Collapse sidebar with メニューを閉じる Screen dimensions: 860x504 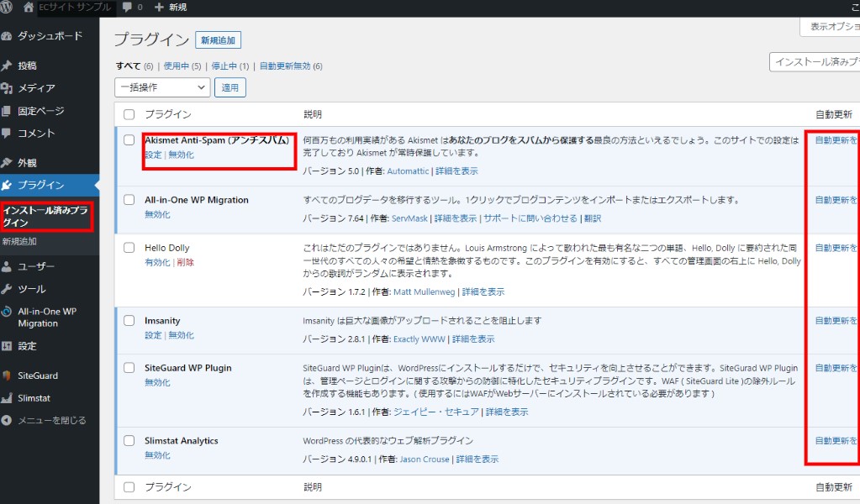[x=51, y=420]
